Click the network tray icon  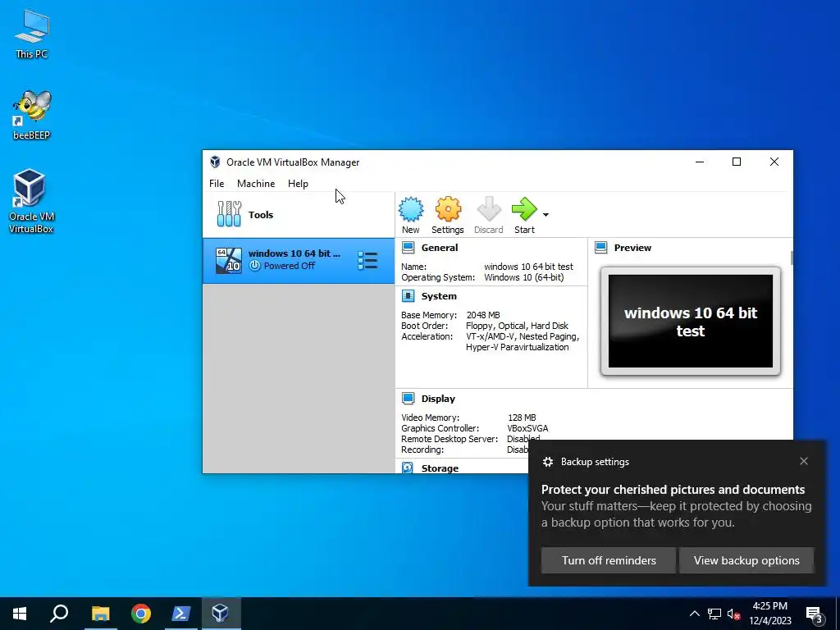coord(714,614)
